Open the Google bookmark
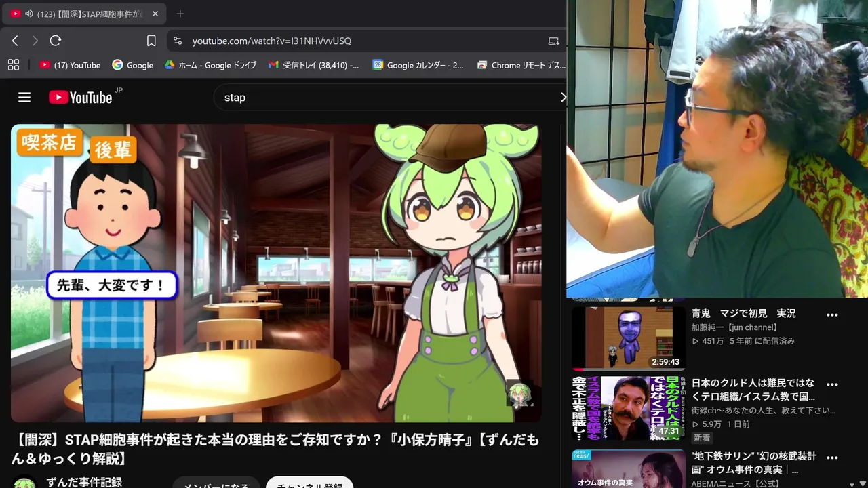 coord(133,65)
